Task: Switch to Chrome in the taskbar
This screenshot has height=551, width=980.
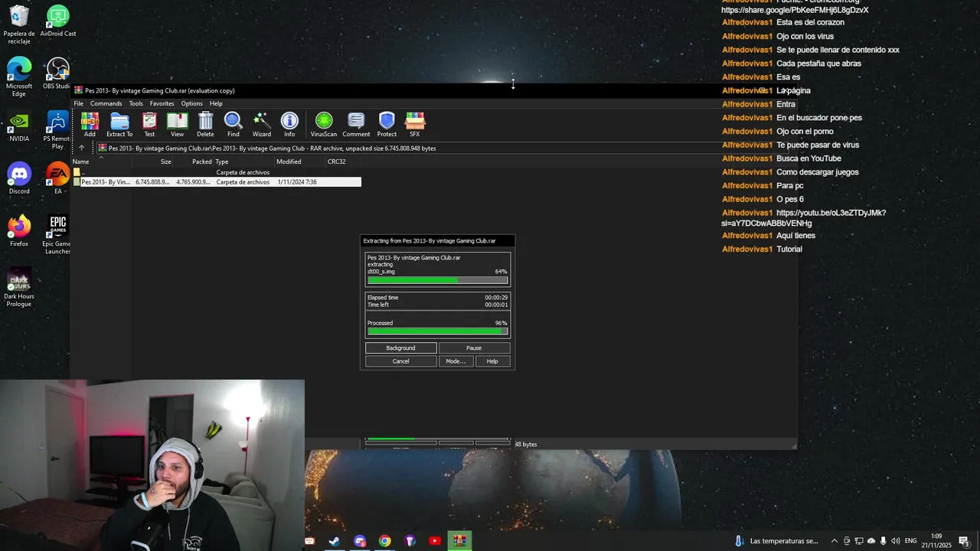Action: 384,541
